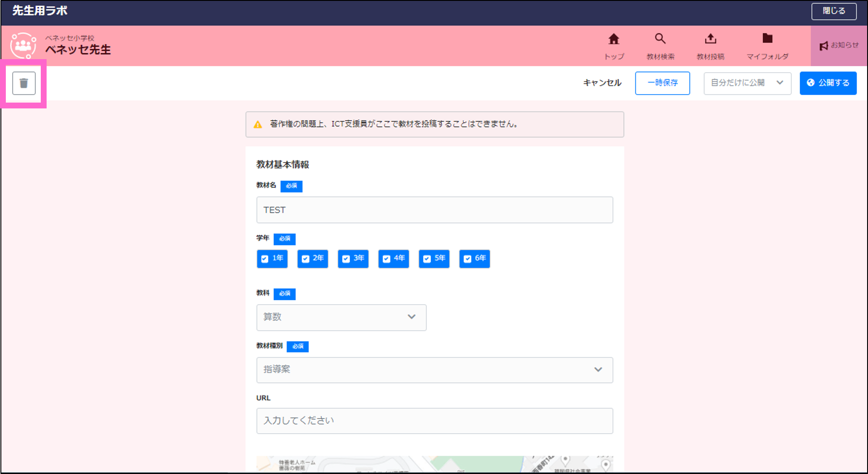Open マイフォルダ with the folder icon
The image size is (868, 474).
coord(767,39)
